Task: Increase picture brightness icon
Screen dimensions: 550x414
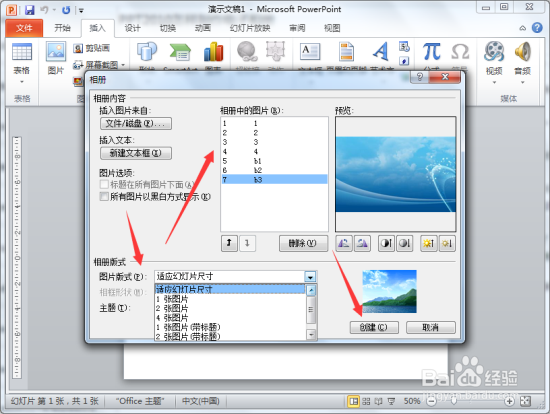Action: [429, 243]
